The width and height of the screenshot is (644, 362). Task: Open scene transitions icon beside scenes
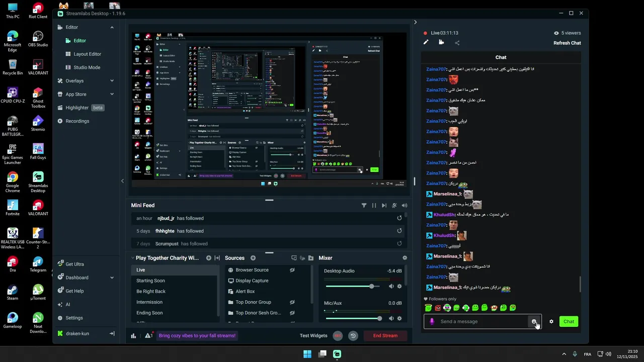coord(217,258)
